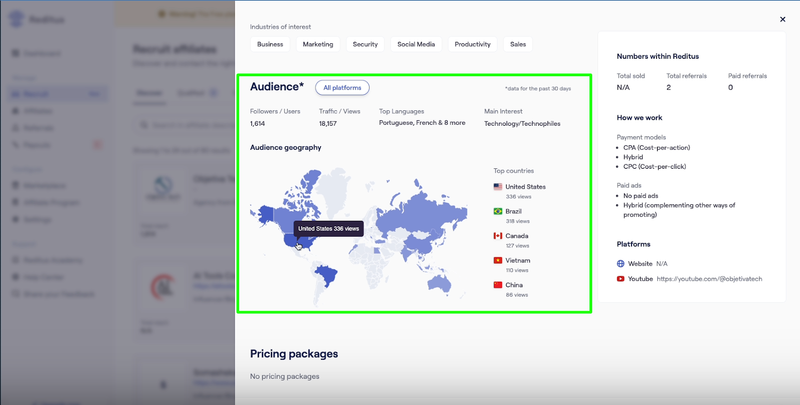Select the Productivity industry chip
Screen dimensions: 800x405
click(x=472, y=44)
